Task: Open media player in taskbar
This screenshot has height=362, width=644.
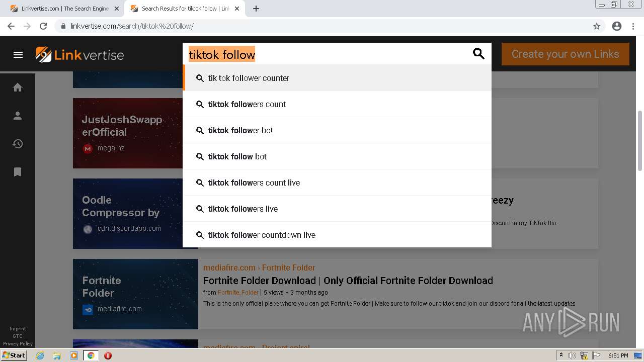Action: [x=74, y=355]
